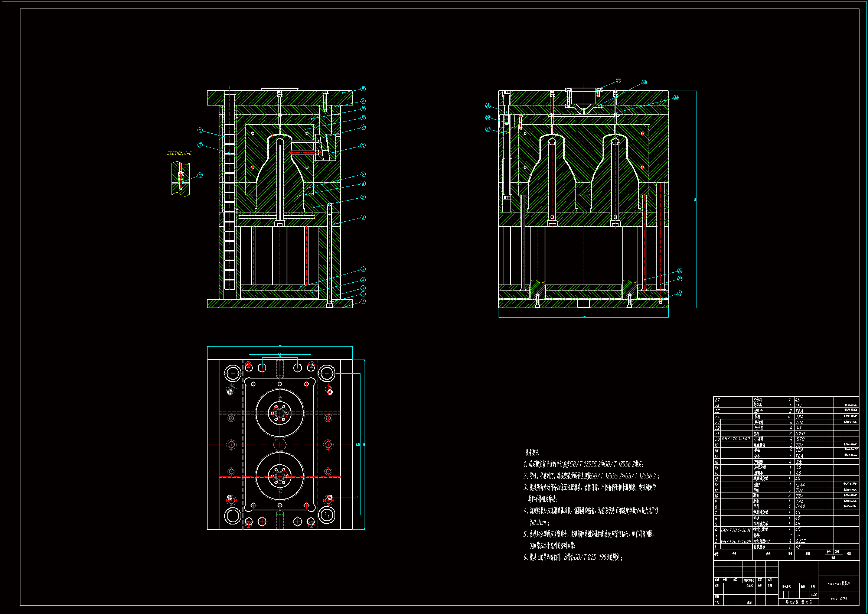Click part balloon number 16
Screen dimensions: 868x614
point(200,130)
